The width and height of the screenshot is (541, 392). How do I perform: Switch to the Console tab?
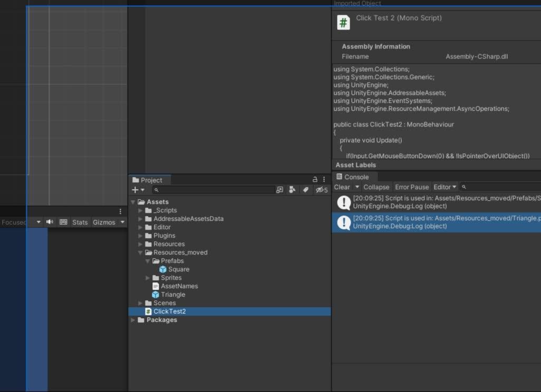pyautogui.click(x=353, y=177)
